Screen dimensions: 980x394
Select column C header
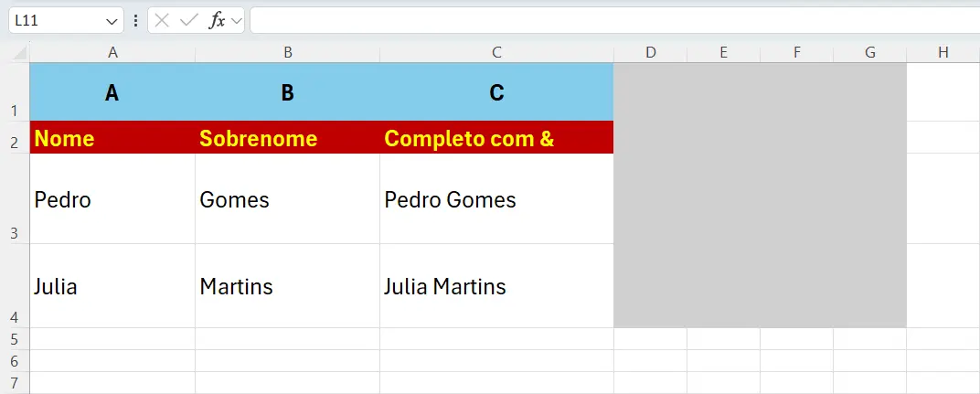coord(496,53)
